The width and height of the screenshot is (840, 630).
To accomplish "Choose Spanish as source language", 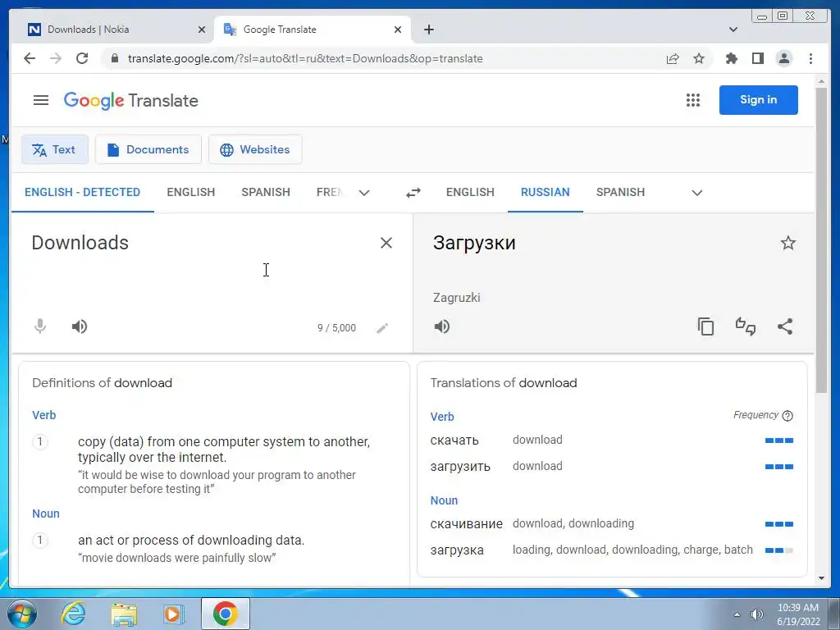I will [266, 192].
